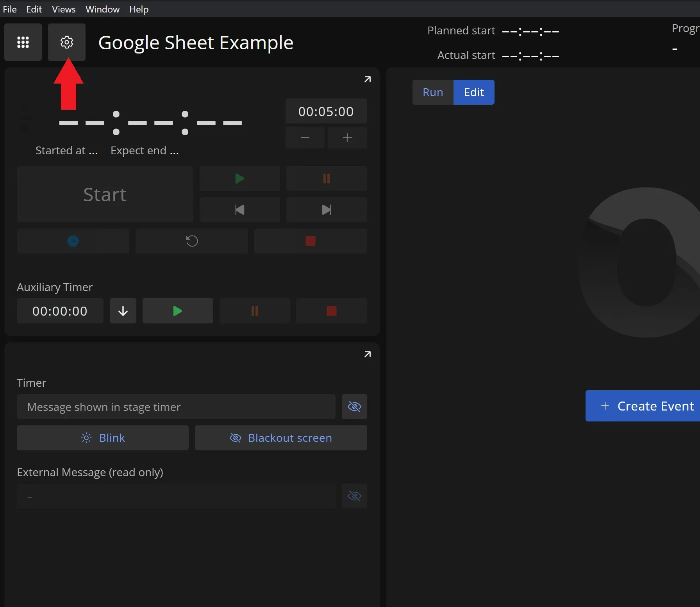Viewport: 700px width, 607px height.
Task: Stop the auxiliary timer
Action: pyautogui.click(x=331, y=311)
